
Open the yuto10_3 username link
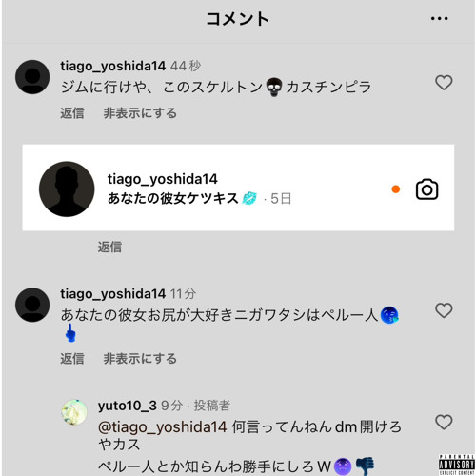click(128, 406)
